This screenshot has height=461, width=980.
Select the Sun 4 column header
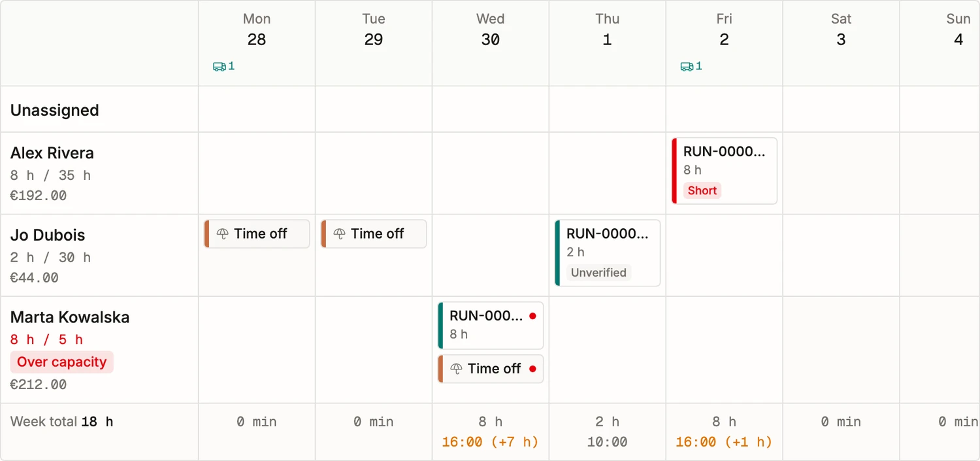click(941, 43)
